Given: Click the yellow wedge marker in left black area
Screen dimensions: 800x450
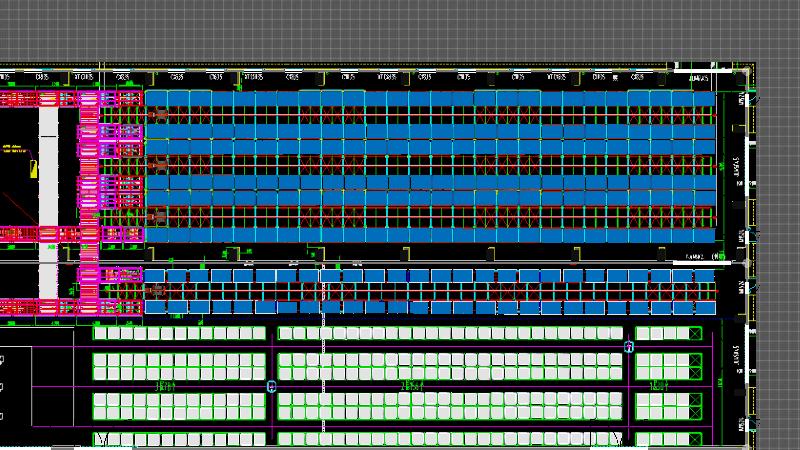Looking at the screenshot, I should [33, 167].
